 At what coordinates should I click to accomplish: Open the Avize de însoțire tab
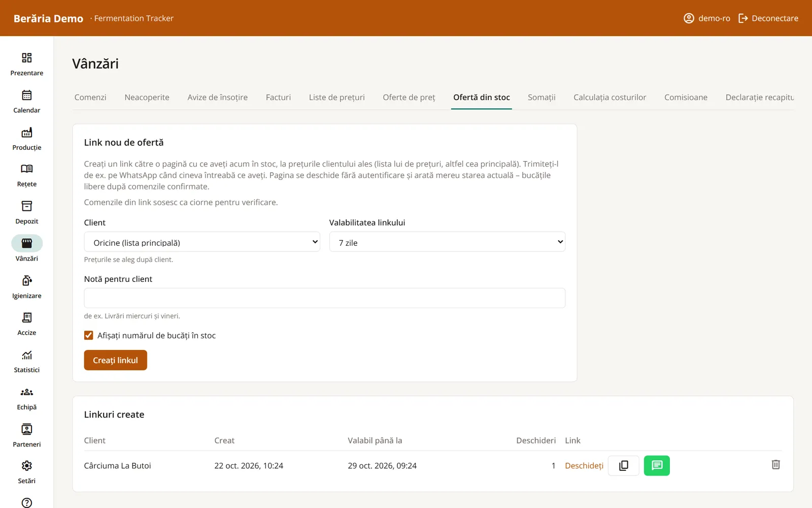[x=218, y=97]
